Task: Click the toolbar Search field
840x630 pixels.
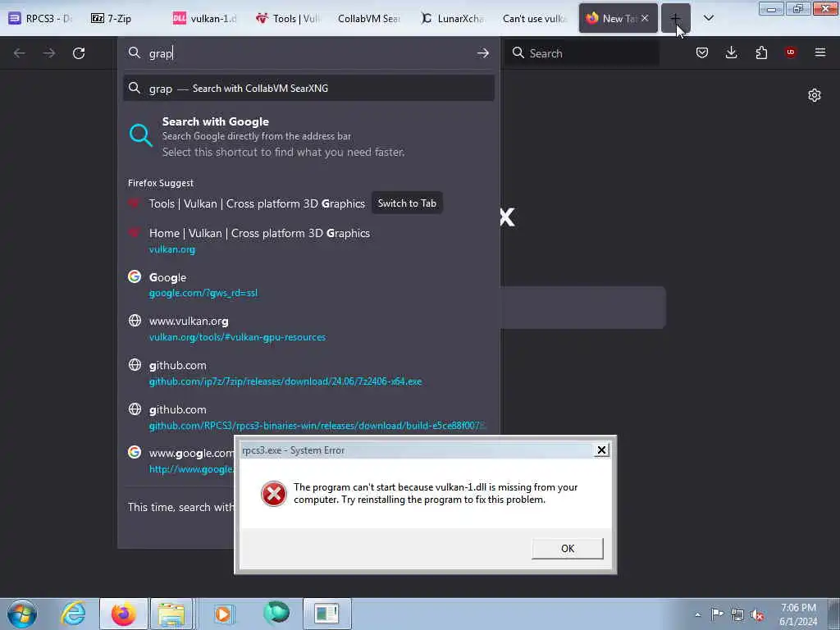Action: click(x=582, y=53)
